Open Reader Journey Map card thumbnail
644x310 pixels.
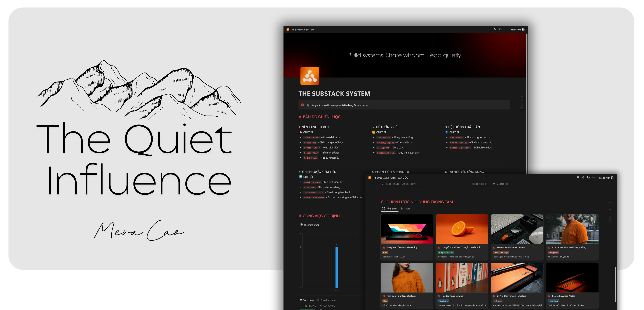pyautogui.click(x=462, y=278)
